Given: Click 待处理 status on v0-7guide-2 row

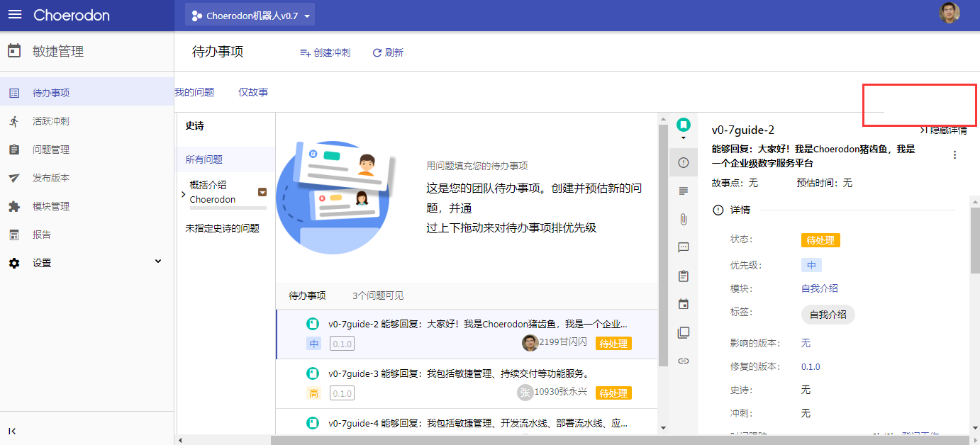Looking at the screenshot, I should tap(613, 344).
